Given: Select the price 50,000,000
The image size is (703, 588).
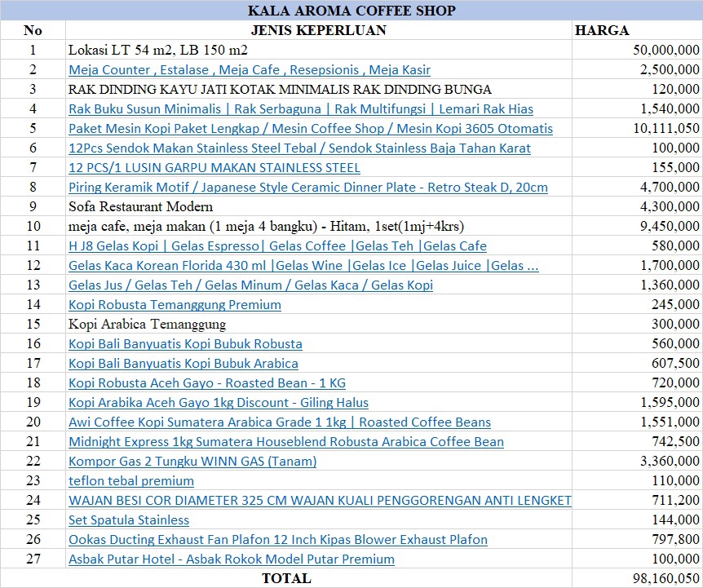Looking at the screenshot, I should (637, 50).
